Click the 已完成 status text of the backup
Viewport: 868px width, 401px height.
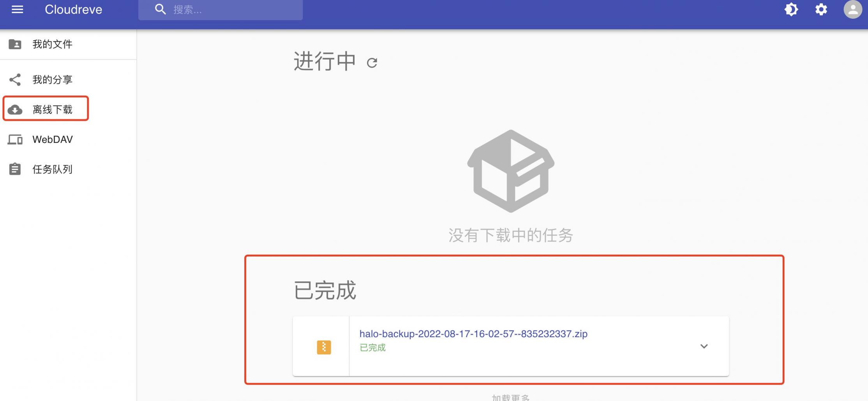[x=372, y=348]
